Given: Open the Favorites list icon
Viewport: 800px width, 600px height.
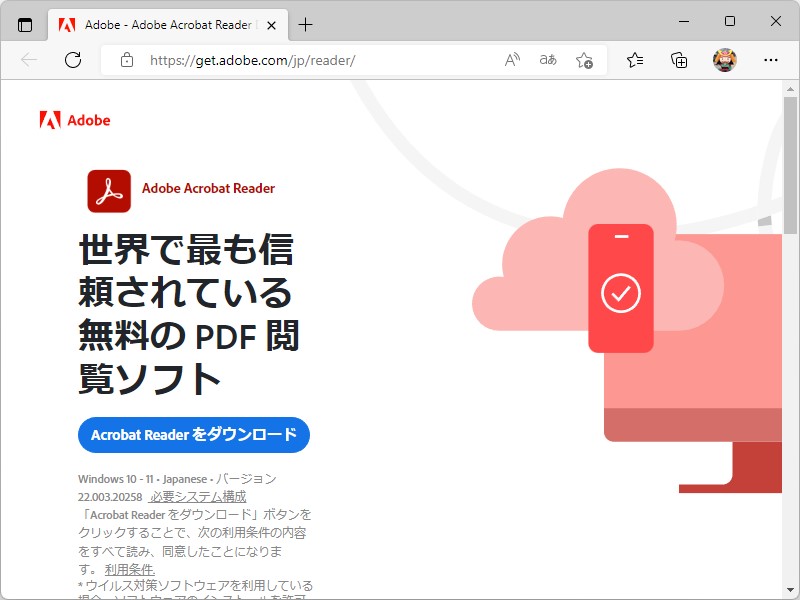Looking at the screenshot, I should point(634,60).
